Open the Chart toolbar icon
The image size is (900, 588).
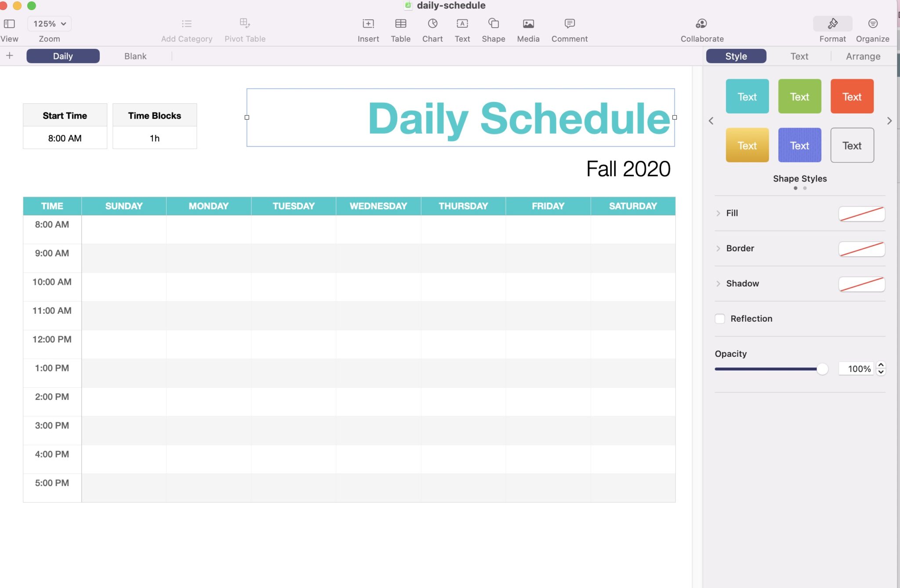(x=432, y=23)
